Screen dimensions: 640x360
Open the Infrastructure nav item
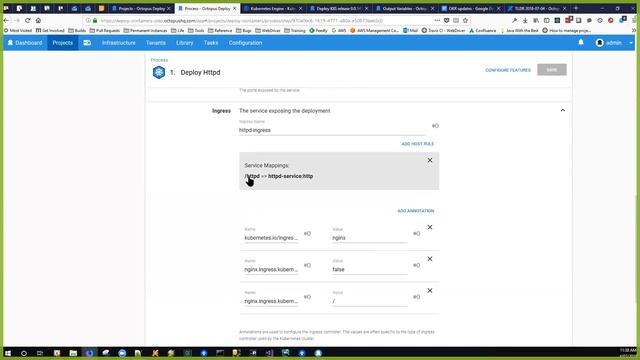click(x=119, y=43)
